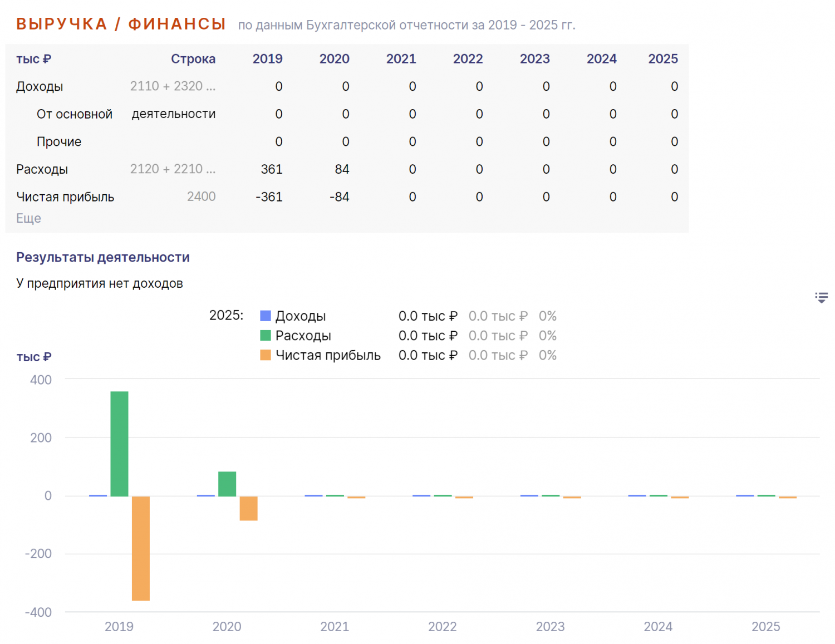Click the 2024 column header in the table
Image resolution: width=835 pixels, height=644 pixels.
click(x=602, y=59)
